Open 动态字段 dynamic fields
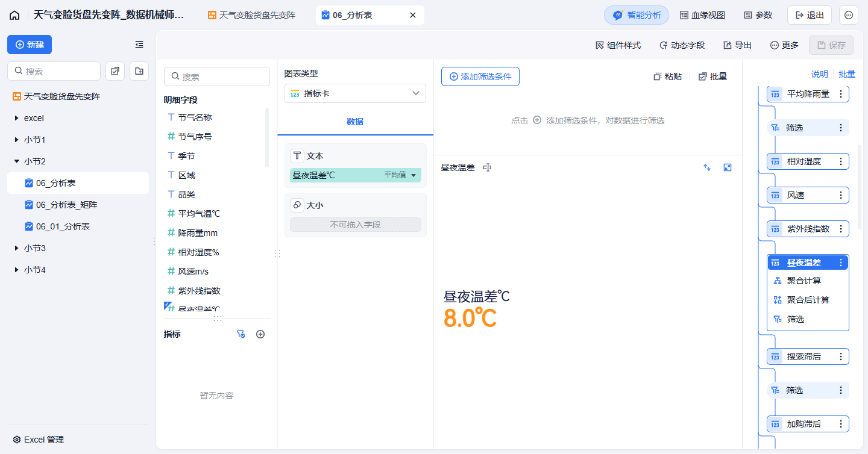 tap(682, 45)
